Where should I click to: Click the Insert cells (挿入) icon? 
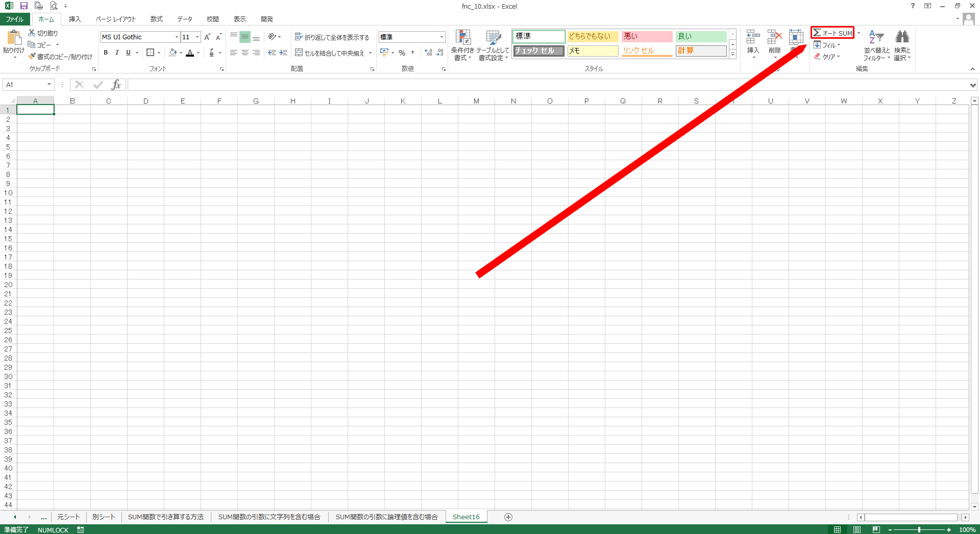(753, 37)
